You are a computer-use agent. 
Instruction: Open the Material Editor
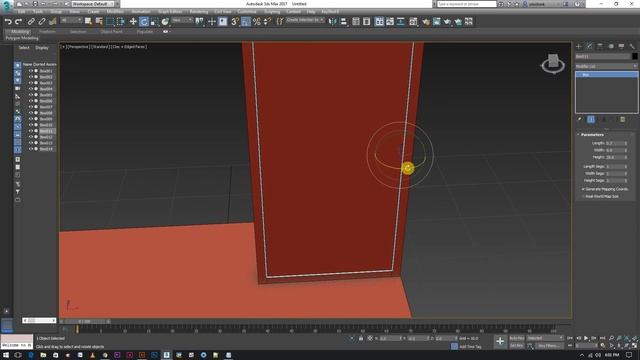pos(413,22)
